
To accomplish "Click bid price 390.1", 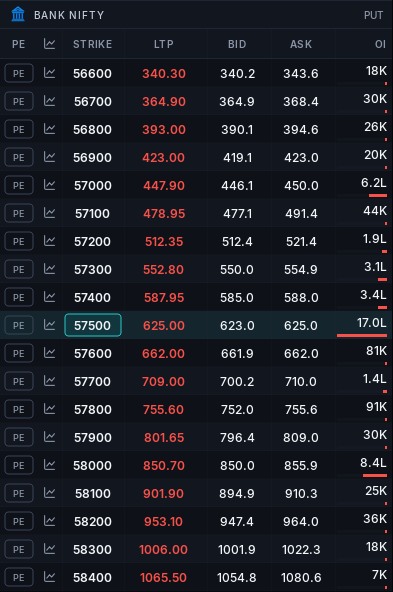I will (237, 129).
